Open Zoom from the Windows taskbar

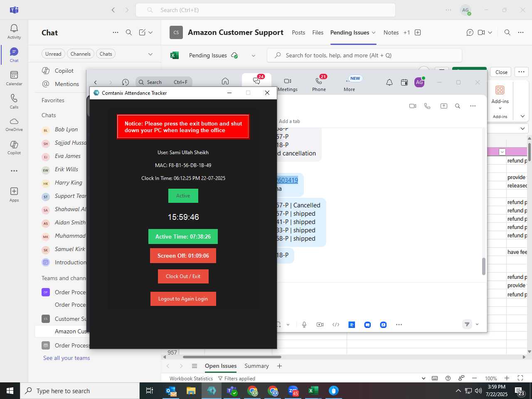[x=293, y=391]
